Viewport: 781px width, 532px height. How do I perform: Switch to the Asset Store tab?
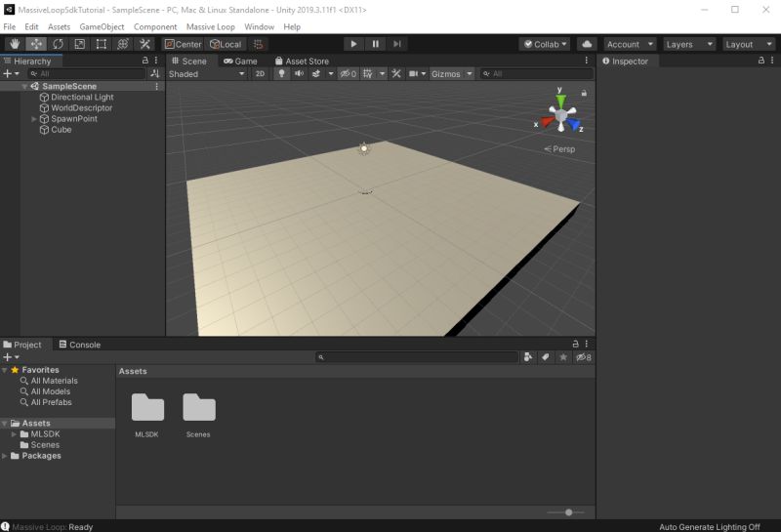click(302, 61)
